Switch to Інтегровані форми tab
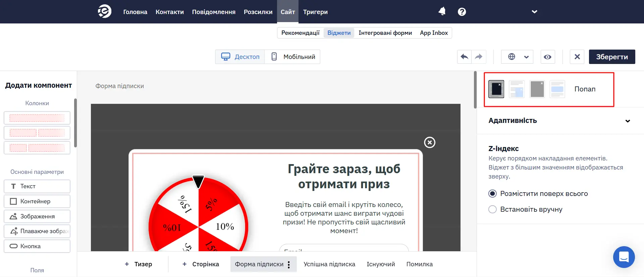Viewport: 644px width, 277px height. point(385,33)
